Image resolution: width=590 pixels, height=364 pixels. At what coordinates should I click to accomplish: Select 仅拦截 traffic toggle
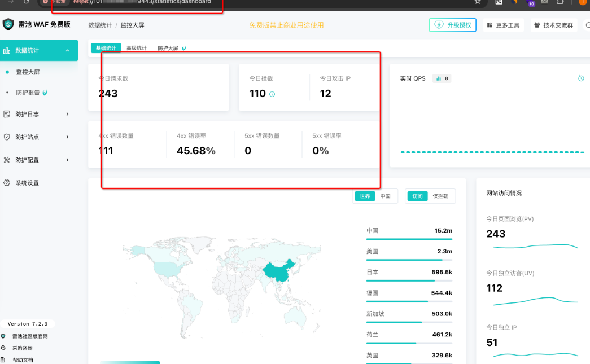440,196
